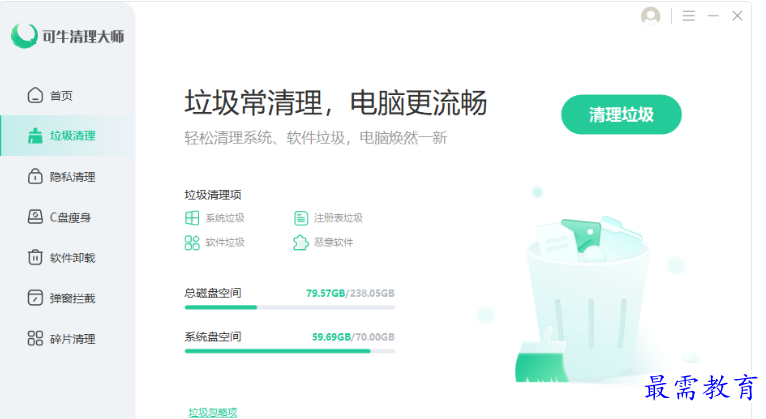Select the 垃圾清理 broom icon
Screen dimensions: 766x419
pos(35,136)
